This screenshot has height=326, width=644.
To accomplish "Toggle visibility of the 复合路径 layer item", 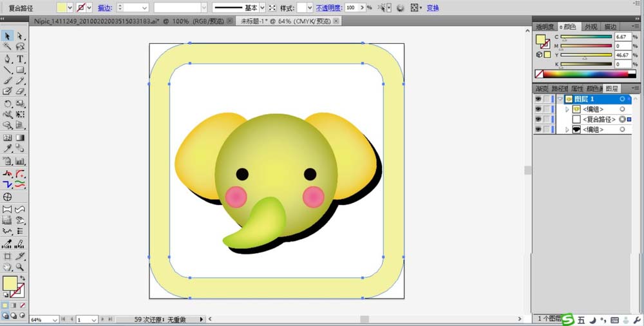I will click(538, 120).
